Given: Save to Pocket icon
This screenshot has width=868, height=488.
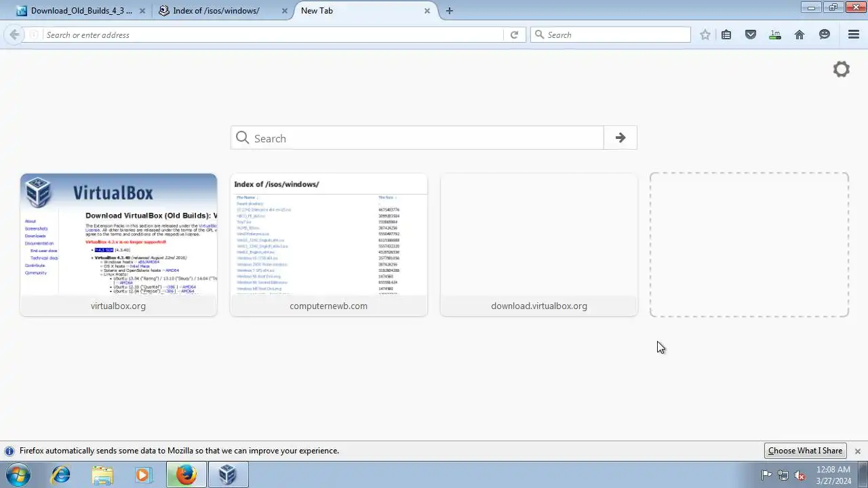Looking at the screenshot, I should click(751, 35).
